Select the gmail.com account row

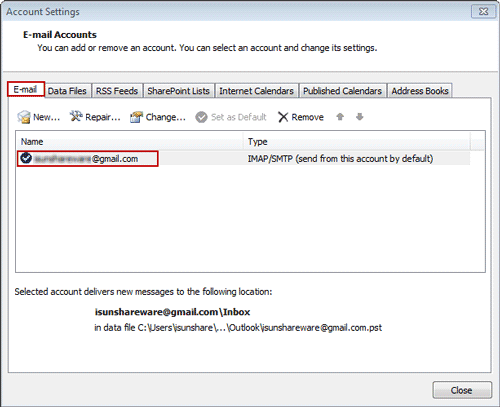point(243,159)
